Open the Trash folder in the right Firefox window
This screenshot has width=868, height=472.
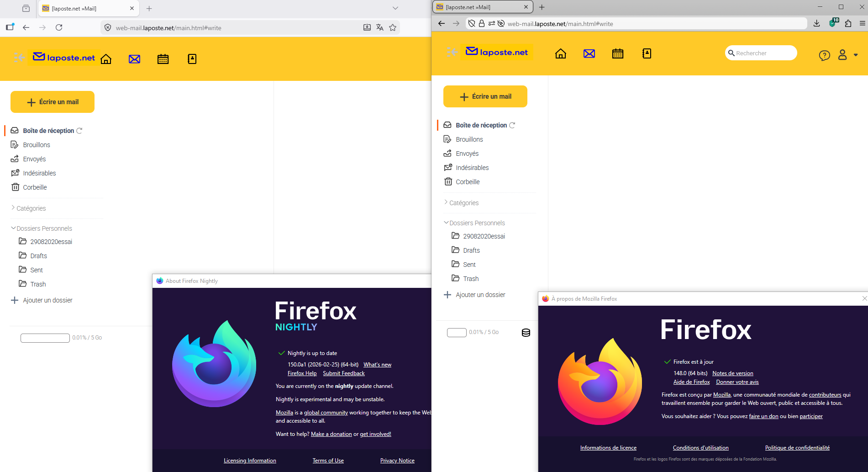pyautogui.click(x=471, y=279)
